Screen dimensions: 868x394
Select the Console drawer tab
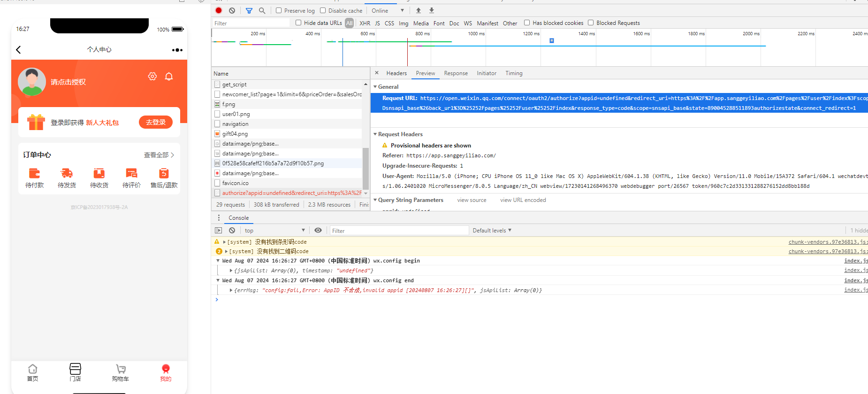click(x=238, y=218)
